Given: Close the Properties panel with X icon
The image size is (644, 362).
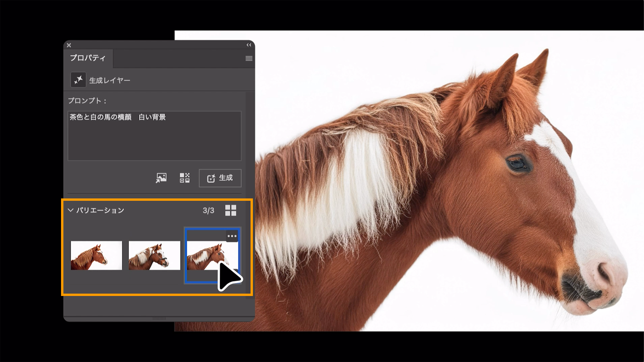Looking at the screenshot, I should coord(69,45).
